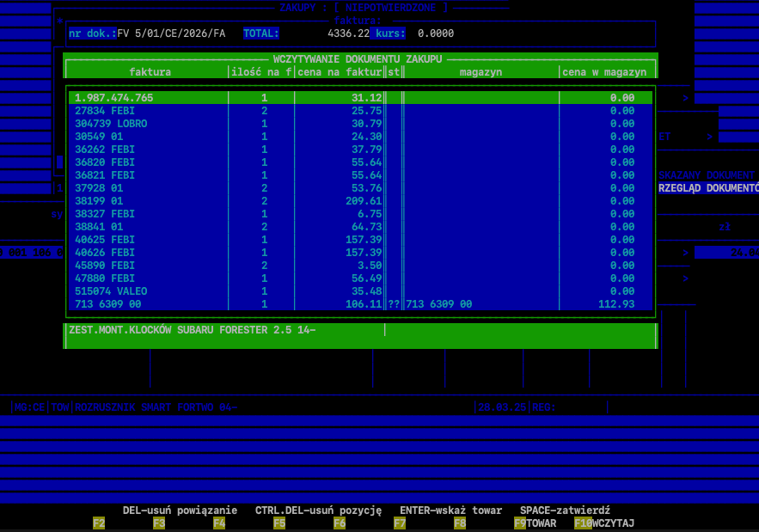Click the TOTAL amount 4336.22
The width and height of the screenshot is (759, 532).
coord(348,34)
